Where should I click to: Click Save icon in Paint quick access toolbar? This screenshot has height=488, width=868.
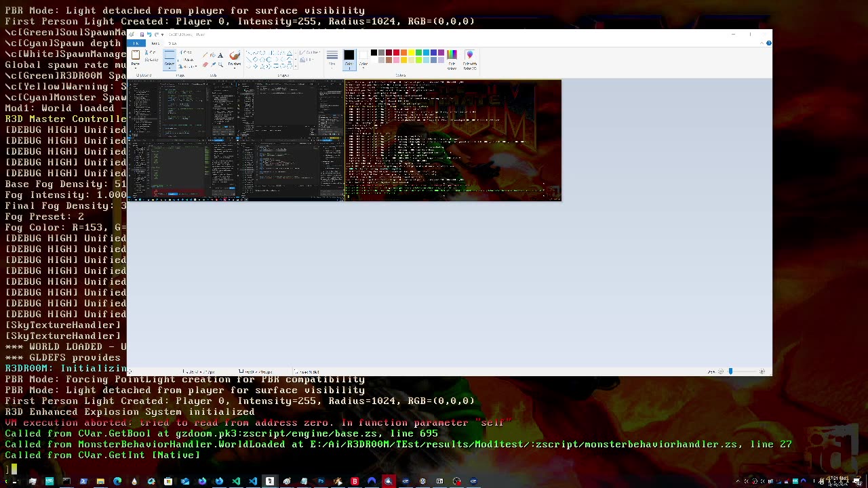coord(142,35)
